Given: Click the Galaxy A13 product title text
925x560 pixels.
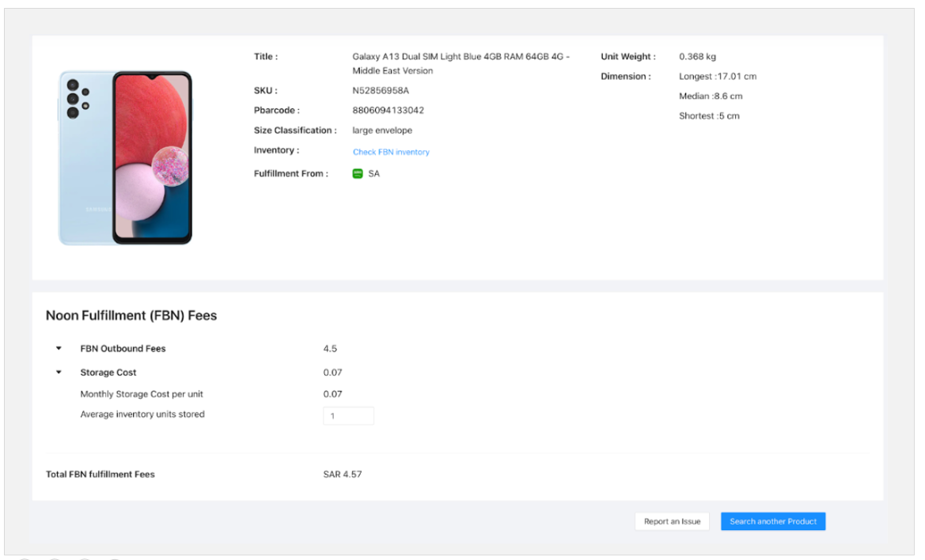Looking at the screenshot, I should (461, 63).
